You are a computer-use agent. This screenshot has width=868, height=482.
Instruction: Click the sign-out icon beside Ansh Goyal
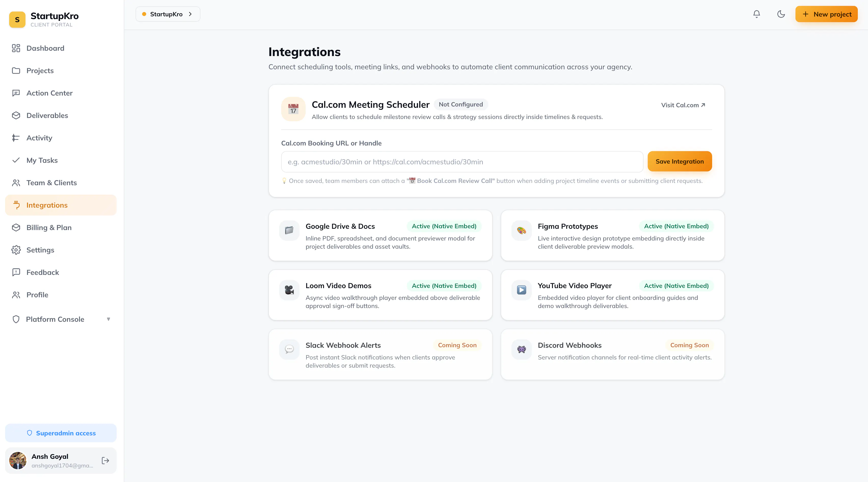click(x=105, y=460)
